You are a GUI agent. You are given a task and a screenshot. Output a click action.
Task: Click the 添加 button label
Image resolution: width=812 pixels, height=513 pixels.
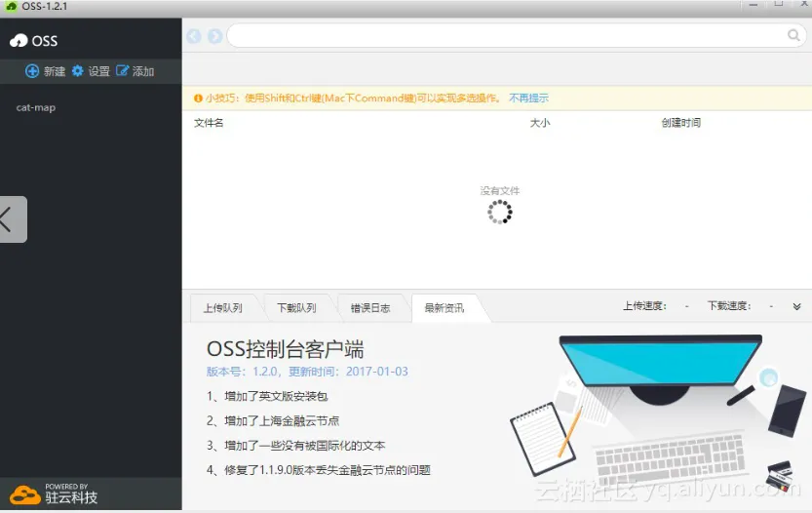tap(143, 71)
